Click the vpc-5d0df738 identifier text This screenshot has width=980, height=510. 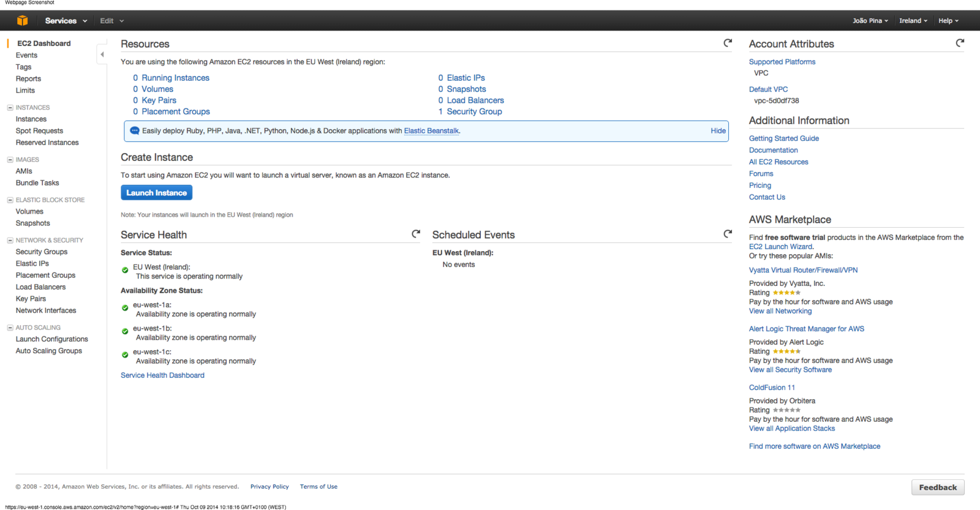pyautogui.click(x=776, y=101)
